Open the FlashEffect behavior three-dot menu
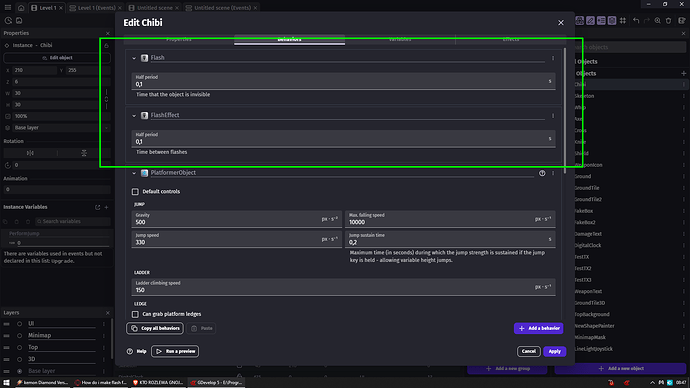The height and width of the screenshot is (388, 690). 553,115
